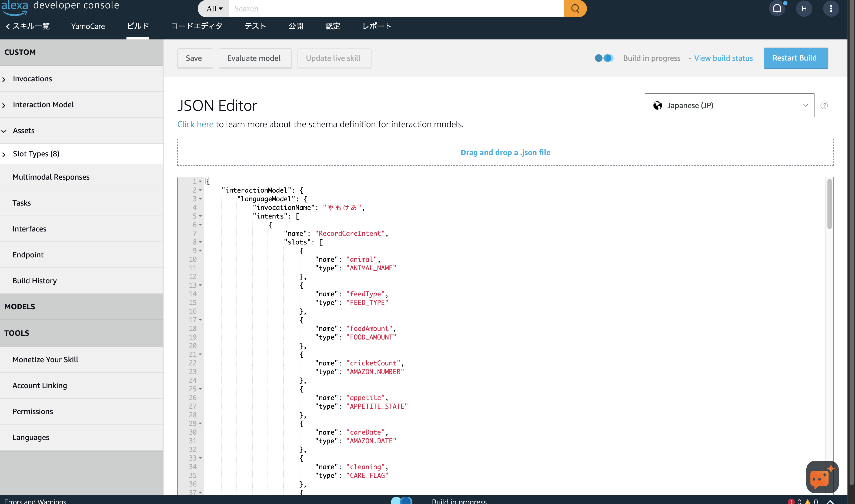This screenshot has height=504, width=855.
Task: Open the View build status link
Action: click(723, 58)
